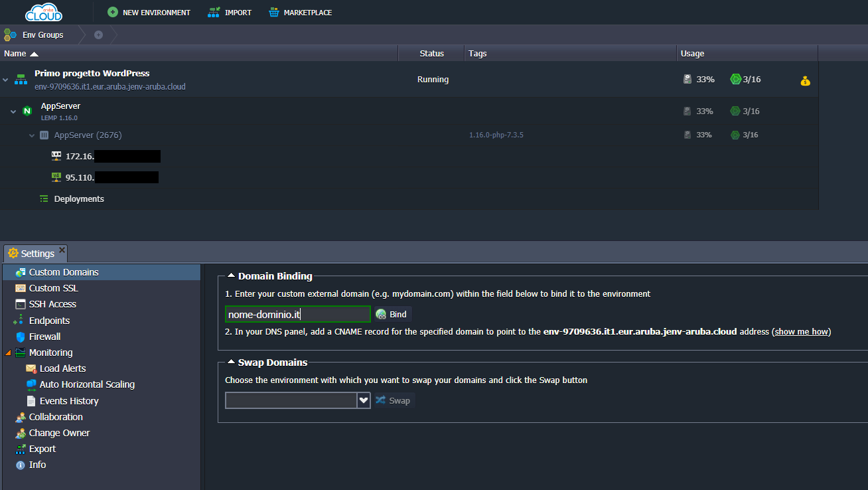Click the billing coins icon for environment
868x490 pixels.
pyautogui.click(x=805, y=81)
